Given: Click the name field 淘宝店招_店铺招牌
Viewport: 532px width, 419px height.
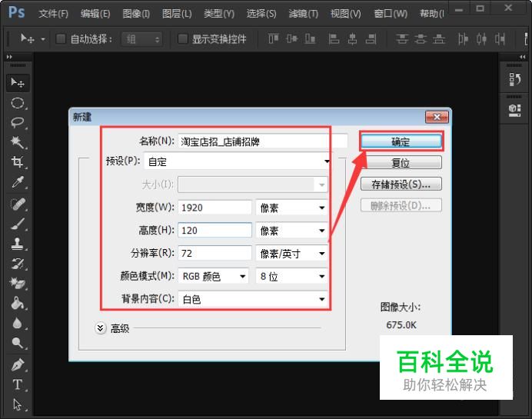Looking at the screenshot, I should (263, 141).
